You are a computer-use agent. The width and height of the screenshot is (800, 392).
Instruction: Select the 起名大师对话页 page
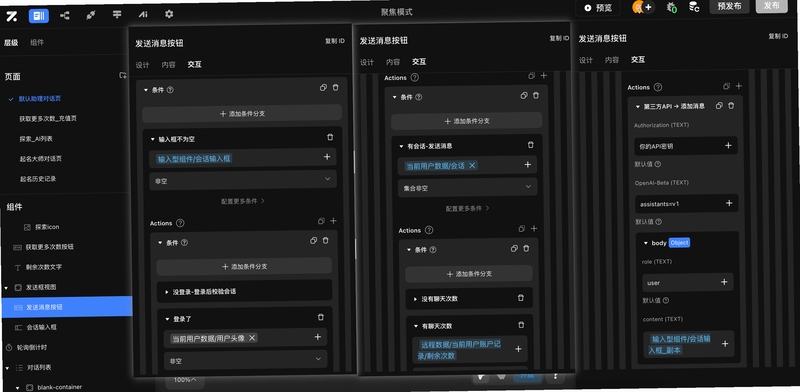[x=41, y=159]
